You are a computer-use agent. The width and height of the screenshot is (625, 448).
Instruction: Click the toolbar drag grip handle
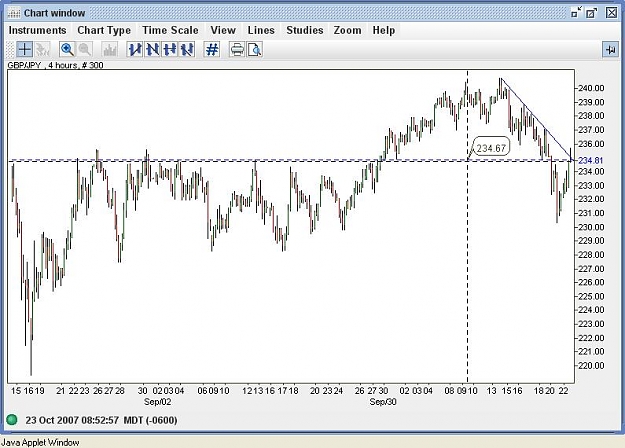pos(11,49)
